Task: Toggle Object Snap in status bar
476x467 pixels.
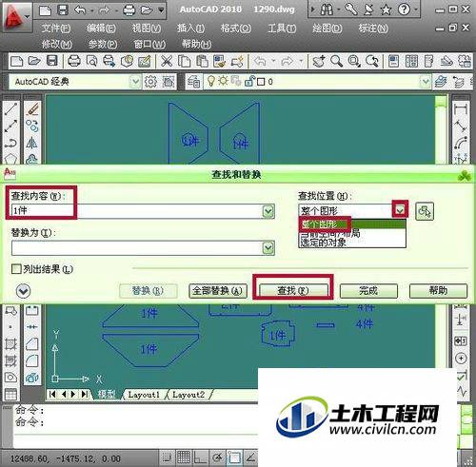Action: [x=234, y=457]
